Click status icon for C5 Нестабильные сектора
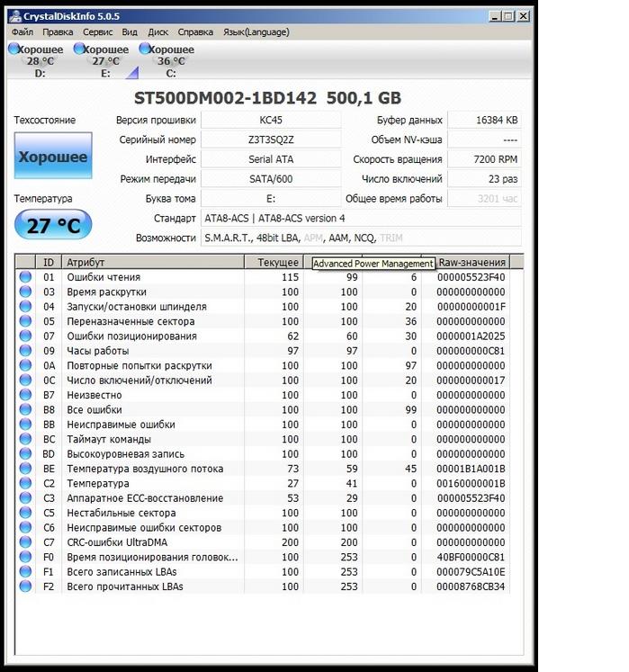The height and width of the screenshot is (672, 629). point(25,513)
